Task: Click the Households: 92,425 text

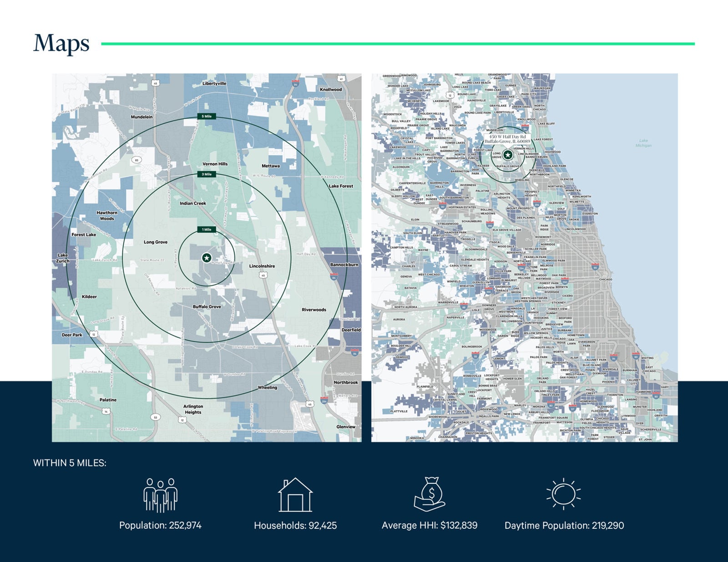Action: click(295, 526)
